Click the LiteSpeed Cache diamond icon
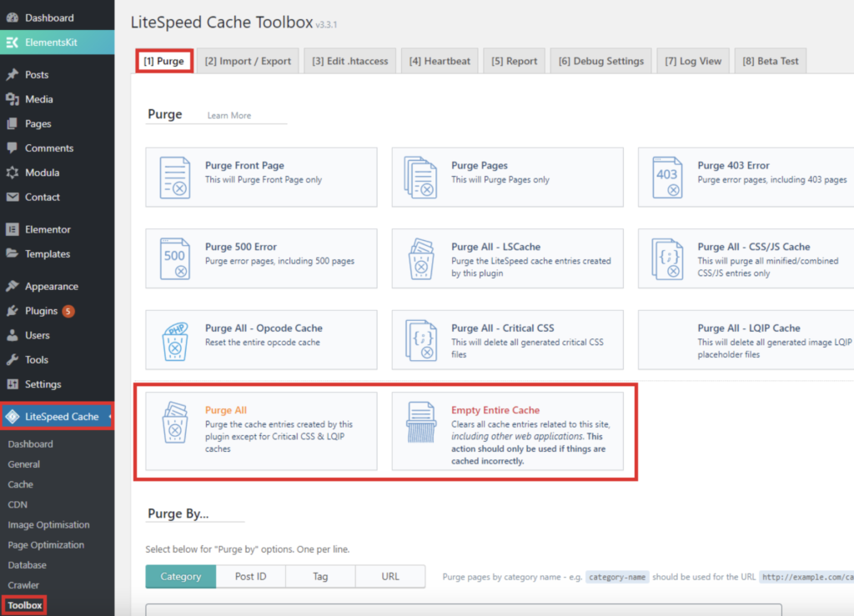 pyautogui.click(x=13, y=416)
